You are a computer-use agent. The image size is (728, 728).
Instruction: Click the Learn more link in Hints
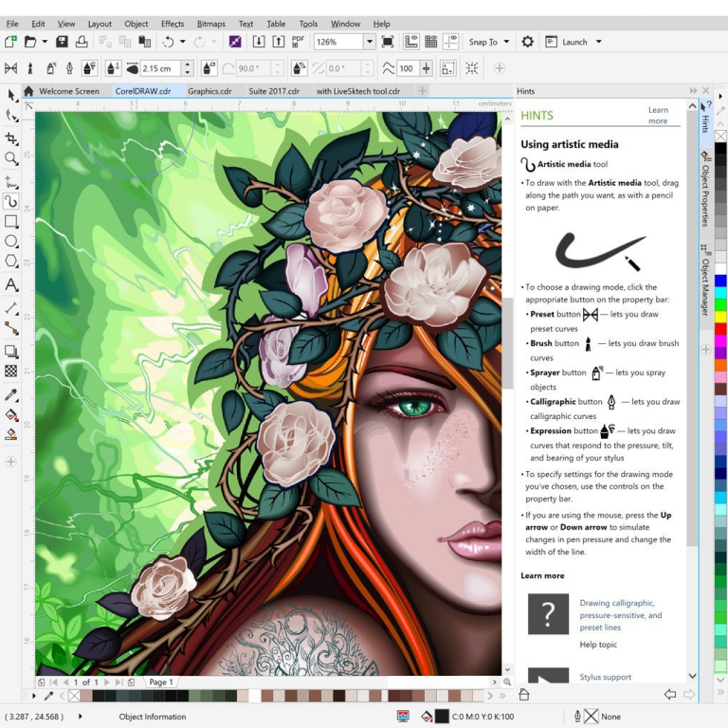tap(658, 116)
